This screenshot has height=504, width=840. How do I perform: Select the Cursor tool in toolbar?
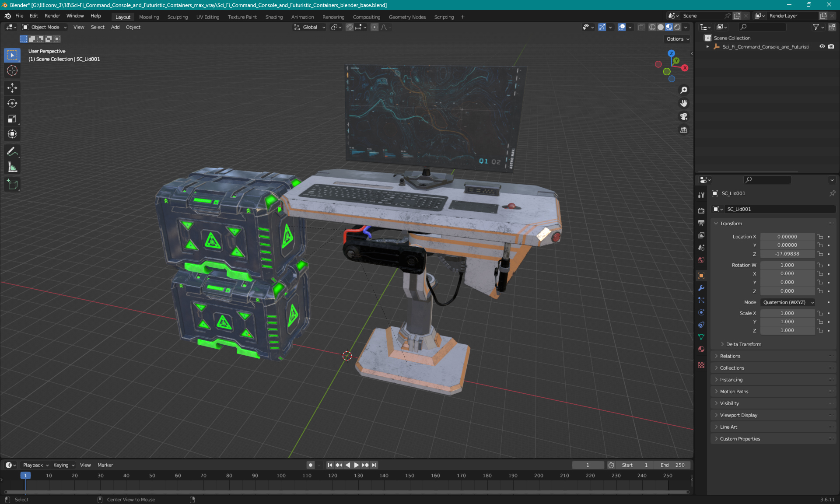[12, 70]
